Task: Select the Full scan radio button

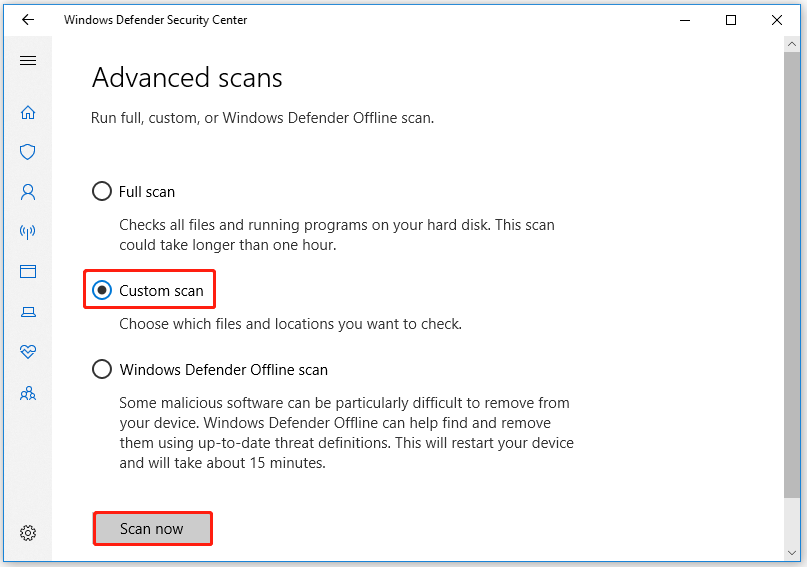Action: [102, 191]
